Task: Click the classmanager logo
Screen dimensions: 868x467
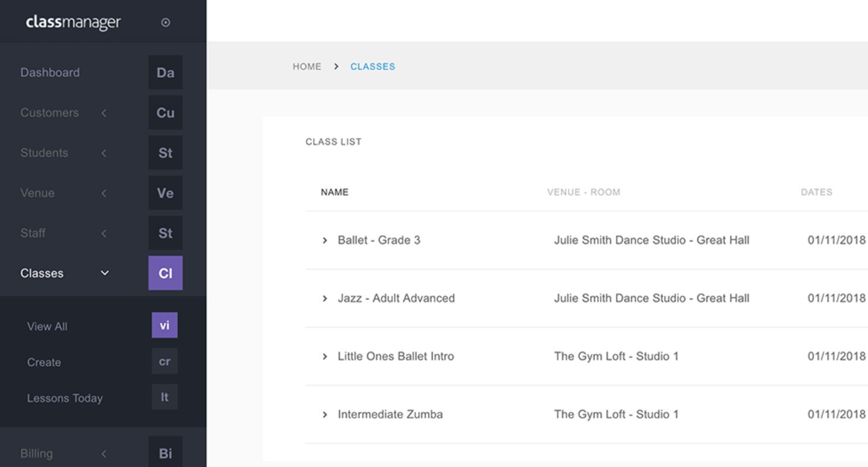Action: (73, 23)
